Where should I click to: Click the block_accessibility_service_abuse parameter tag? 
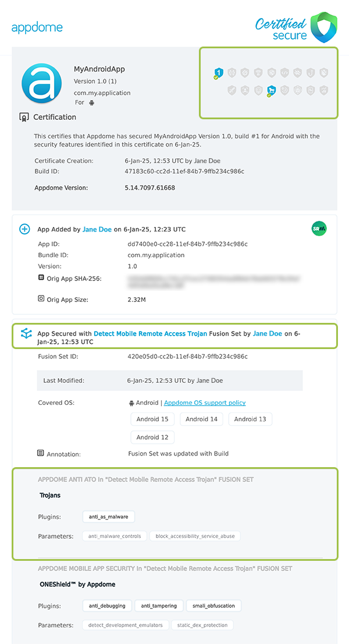195,536
